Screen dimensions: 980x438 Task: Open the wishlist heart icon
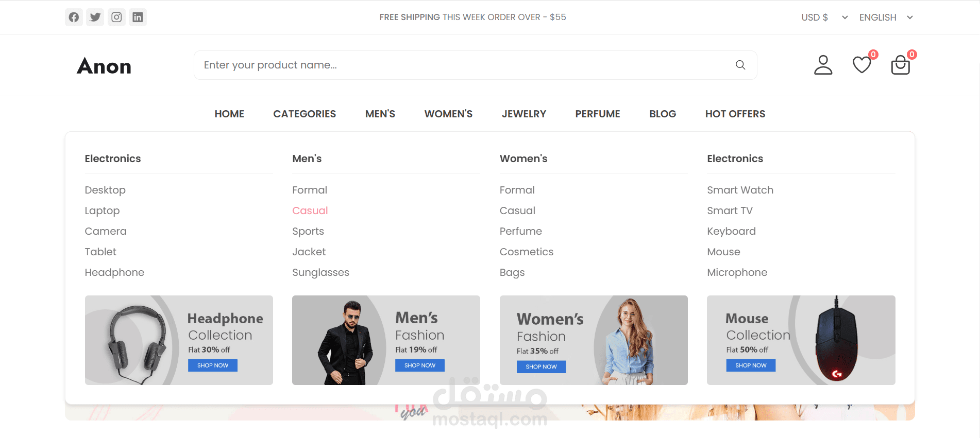tap(862, 65)
